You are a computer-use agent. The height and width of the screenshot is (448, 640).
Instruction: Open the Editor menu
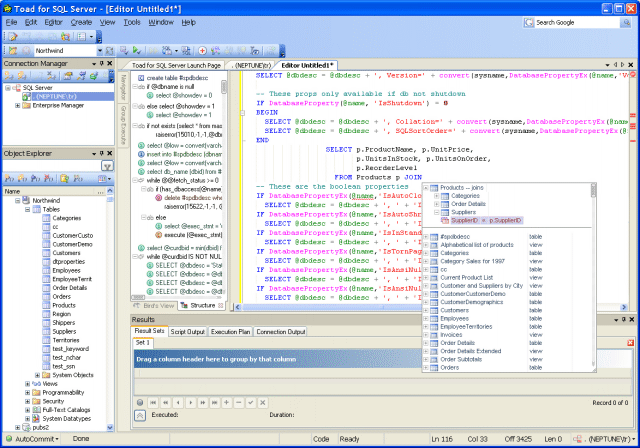53,22
